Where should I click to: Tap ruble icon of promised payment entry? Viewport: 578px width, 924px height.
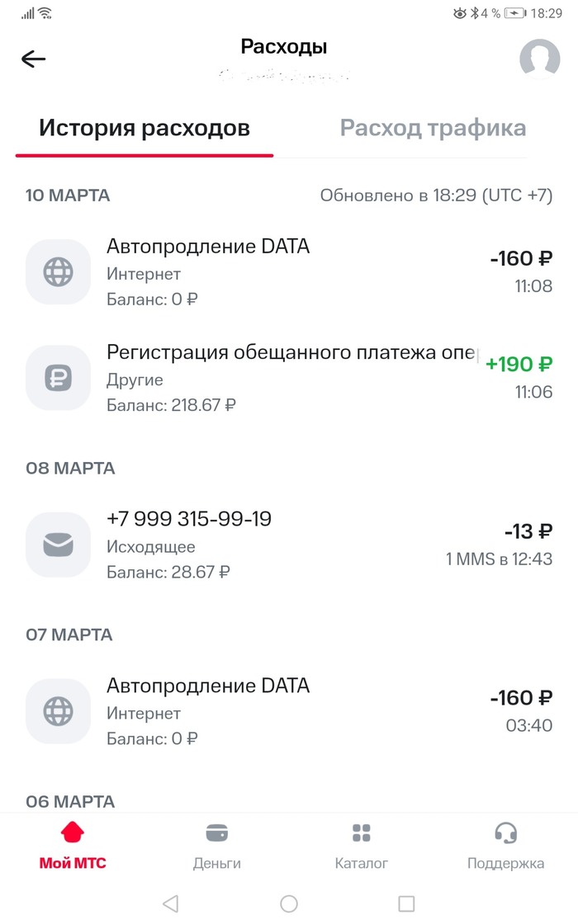pos(58,378)
